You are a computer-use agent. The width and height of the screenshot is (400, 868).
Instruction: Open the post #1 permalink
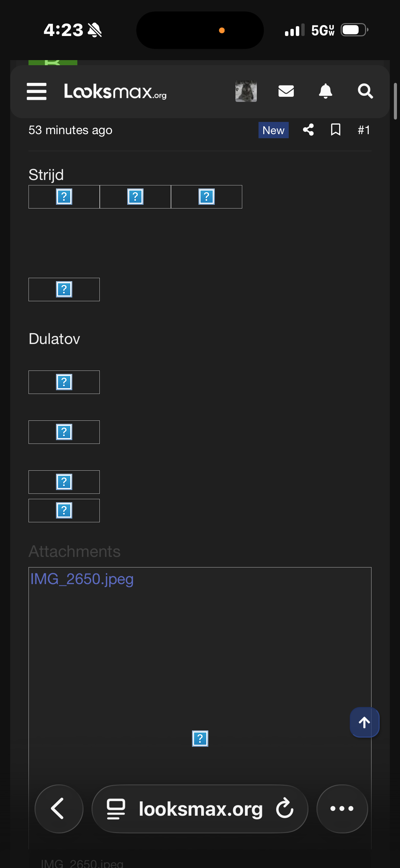(364, 130)
